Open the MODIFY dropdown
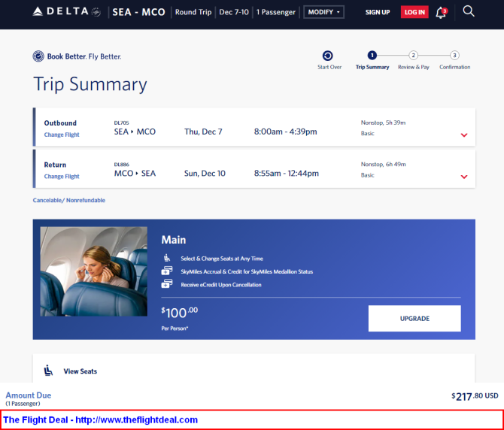504x430 pixels. pyautogui.click(x=324, y=12)
